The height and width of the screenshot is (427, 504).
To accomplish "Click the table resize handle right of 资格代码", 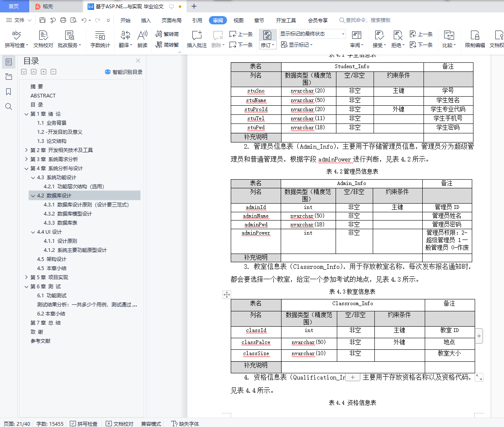I will (x=479, y=377).
